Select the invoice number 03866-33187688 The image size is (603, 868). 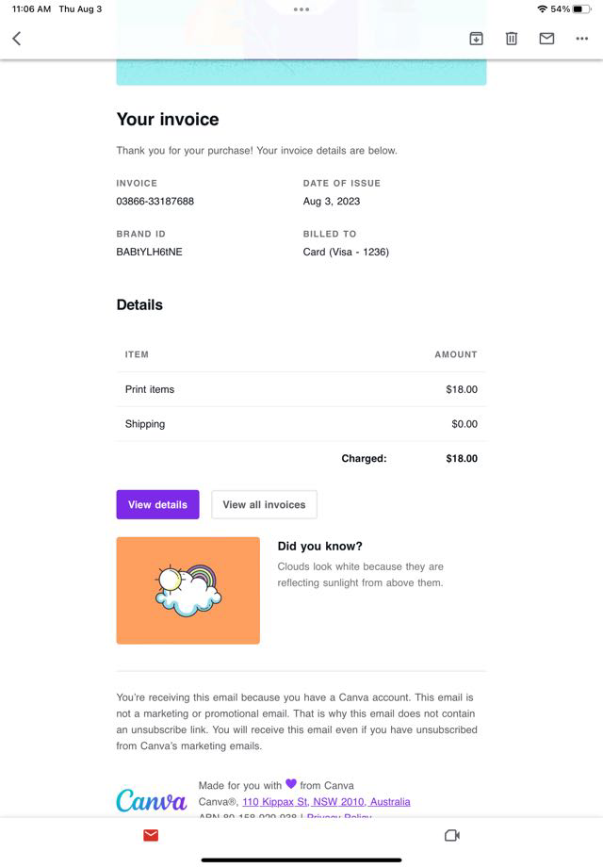(x=155, y=201)
